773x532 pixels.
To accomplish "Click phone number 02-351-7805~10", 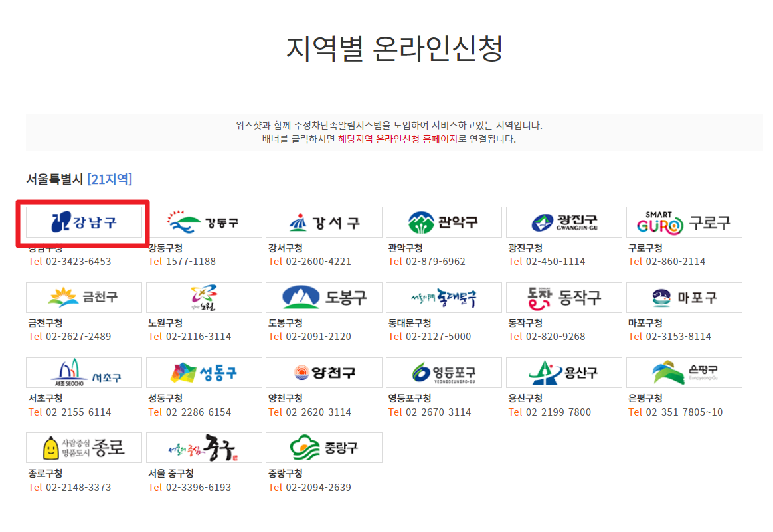I will (684, 412).
